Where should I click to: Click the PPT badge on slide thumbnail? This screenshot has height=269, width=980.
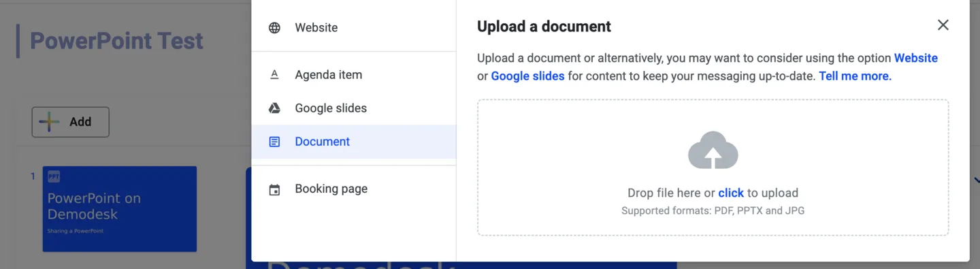click(x=54, y=177)
